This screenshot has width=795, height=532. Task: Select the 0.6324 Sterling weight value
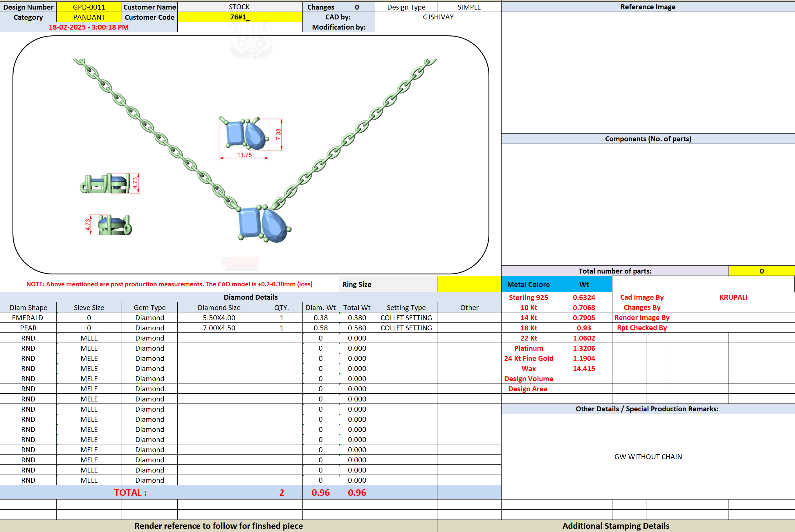click(x=584, y=298)
